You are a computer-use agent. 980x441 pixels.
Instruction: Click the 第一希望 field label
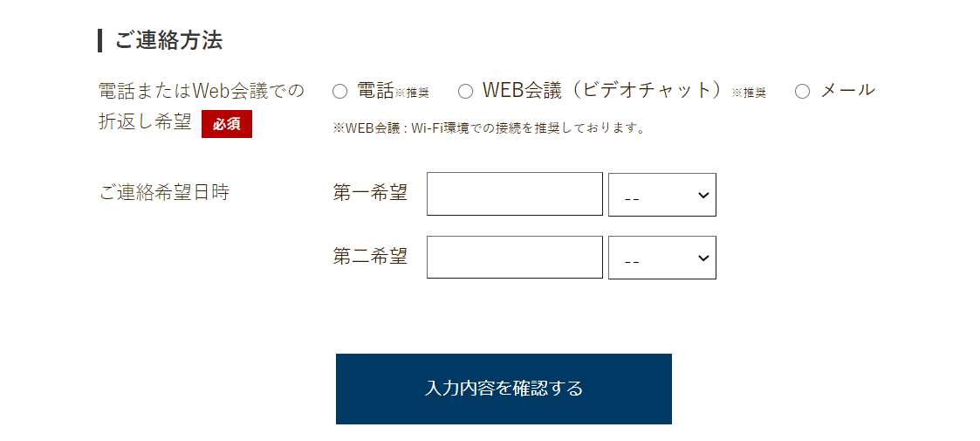click(370, 193)
